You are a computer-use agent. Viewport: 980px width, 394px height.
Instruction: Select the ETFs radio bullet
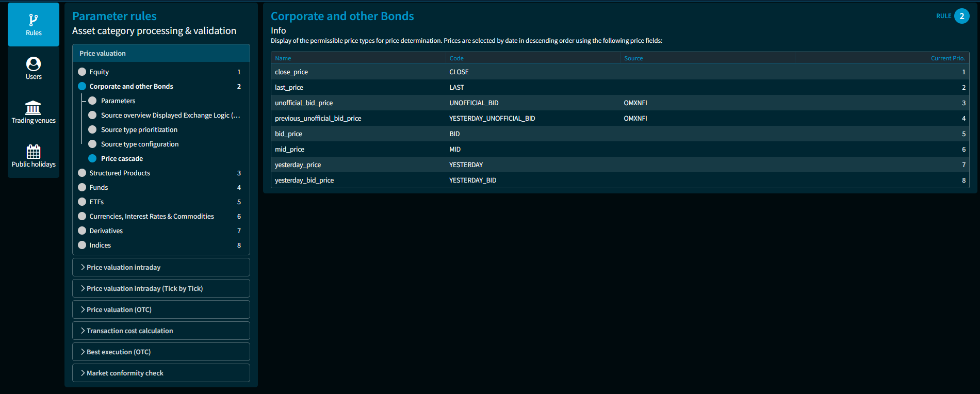tap(82, 202)
